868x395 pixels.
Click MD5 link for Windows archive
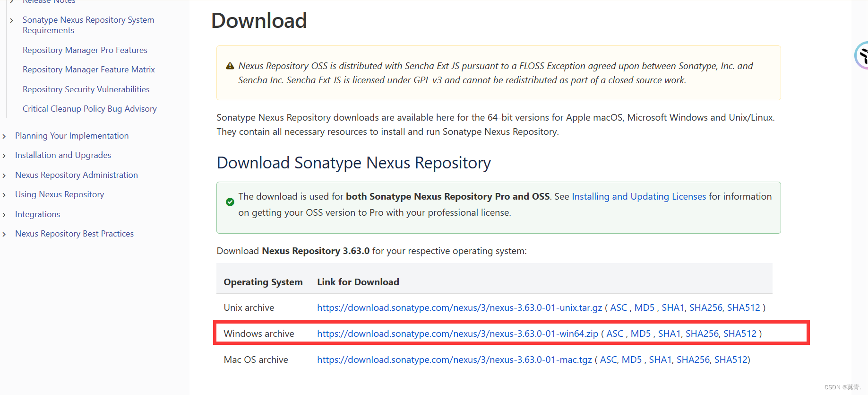(x=641, y=334)
